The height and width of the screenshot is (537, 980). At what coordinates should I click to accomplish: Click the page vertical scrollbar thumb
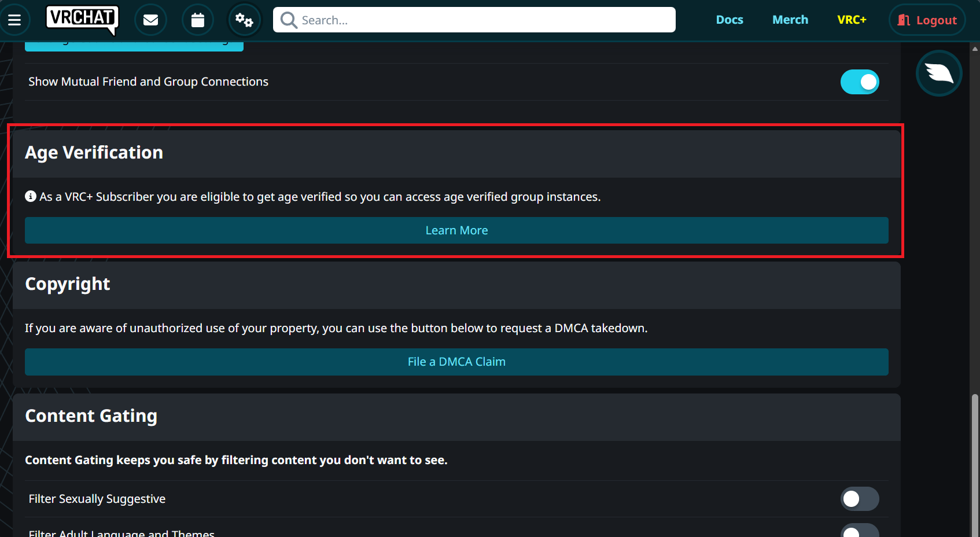point(975,463)
